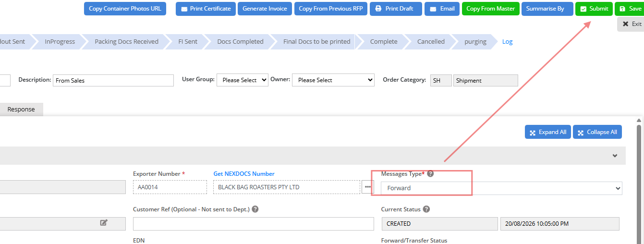This screenshot has width=644, height=244.
Task: Click the Get NEXDOCS Number link
Action: [244, 174]
